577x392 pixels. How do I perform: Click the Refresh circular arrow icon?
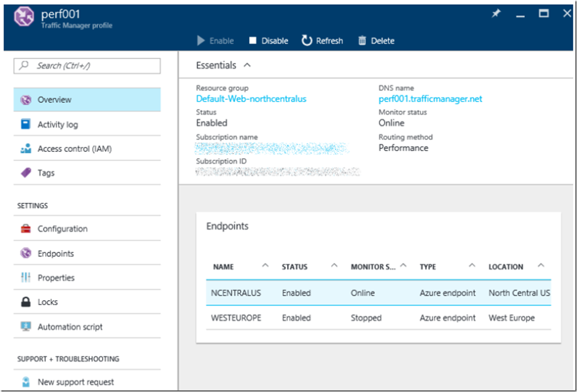pyautogui.click(x=307, y=40)
